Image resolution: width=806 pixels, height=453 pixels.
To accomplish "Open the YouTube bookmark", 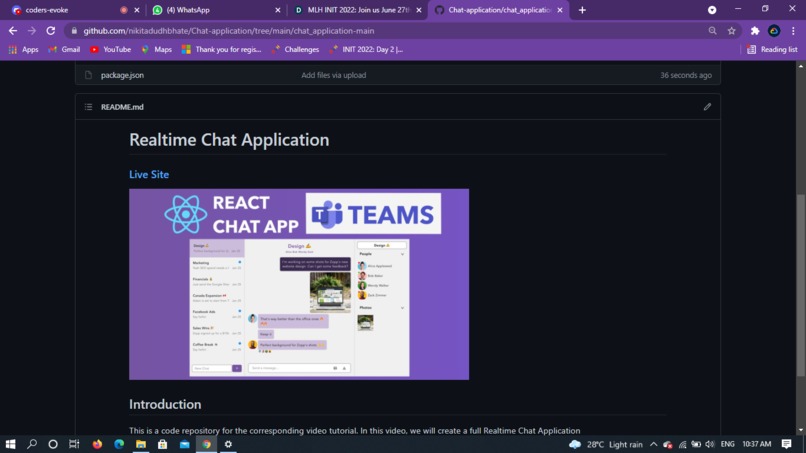I will (111, 49).
